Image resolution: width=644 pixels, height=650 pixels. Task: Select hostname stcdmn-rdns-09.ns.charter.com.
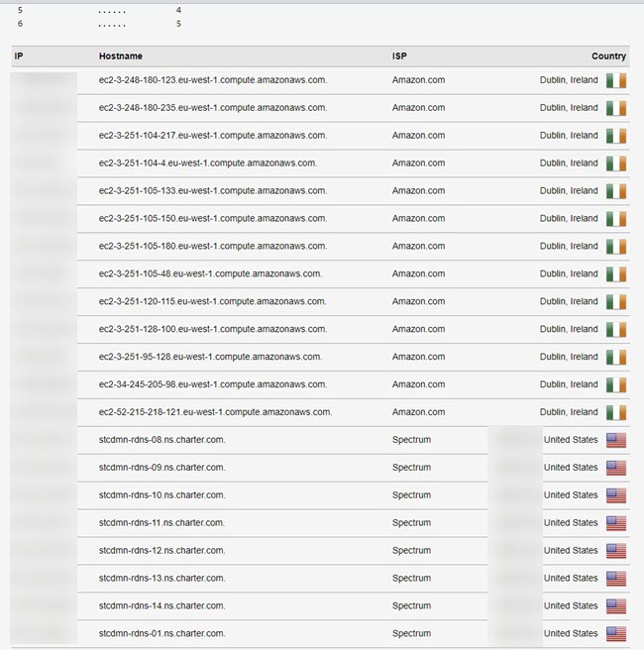coord(162,468)
